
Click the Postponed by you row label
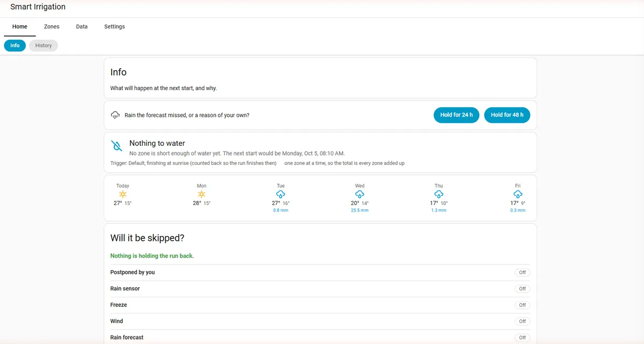[133, 272]
